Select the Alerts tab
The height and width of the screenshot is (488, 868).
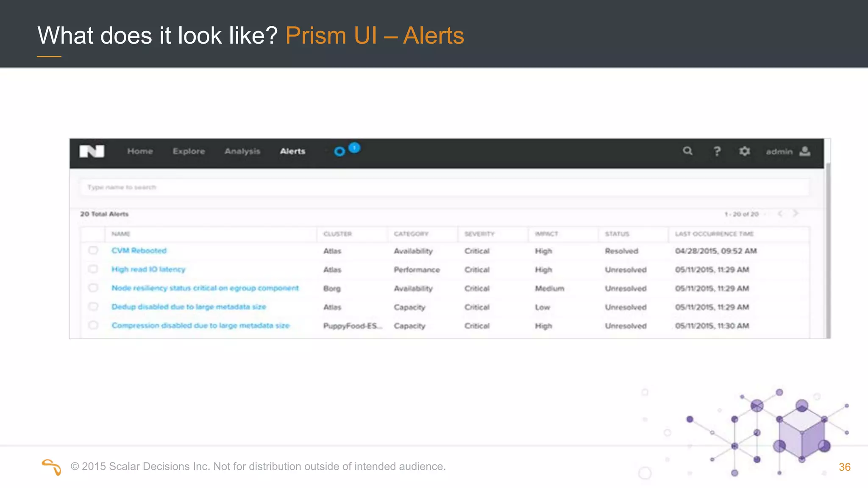(292, 151)
